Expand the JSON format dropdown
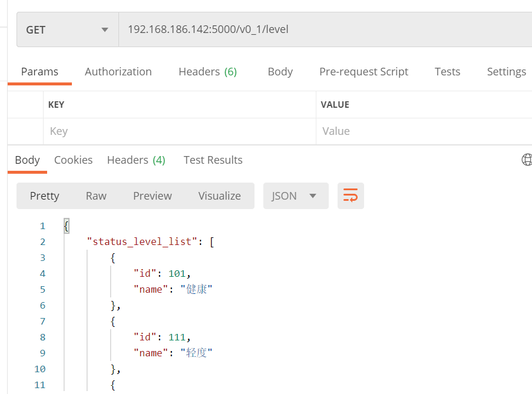This screenshot has width=532, height=394. [x=295, y=196]
